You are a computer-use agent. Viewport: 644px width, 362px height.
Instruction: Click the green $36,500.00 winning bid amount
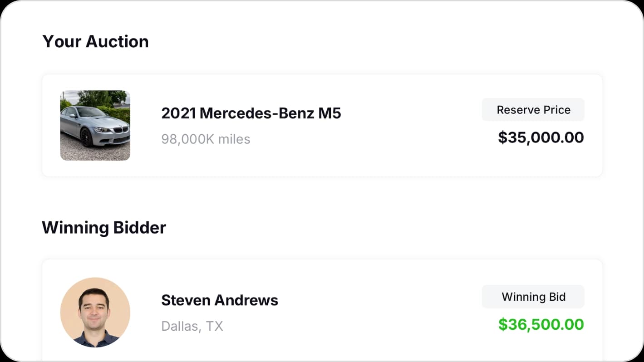[x=541, y=324]
